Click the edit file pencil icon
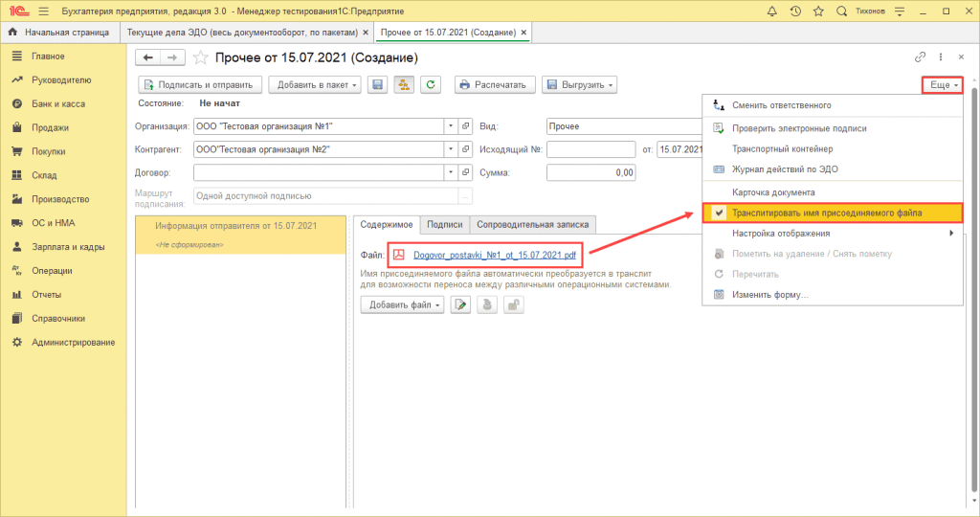 point(460,305)
